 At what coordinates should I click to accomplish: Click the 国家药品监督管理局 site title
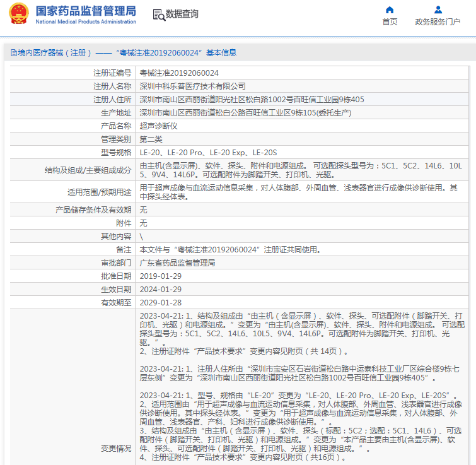tap(86, 11)
